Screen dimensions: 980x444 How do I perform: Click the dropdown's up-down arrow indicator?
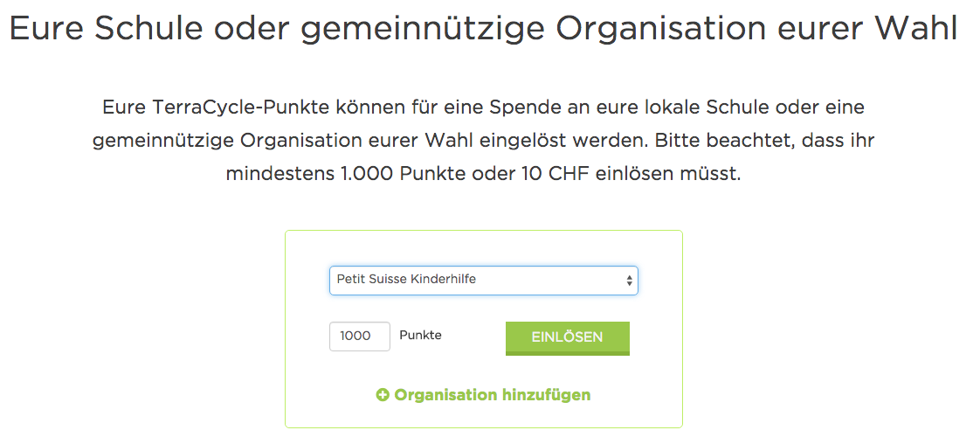click(628, 281)
